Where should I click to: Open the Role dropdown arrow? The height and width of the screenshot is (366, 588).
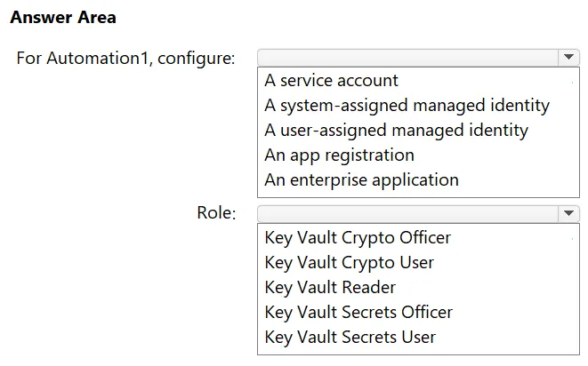pos(568,213)
